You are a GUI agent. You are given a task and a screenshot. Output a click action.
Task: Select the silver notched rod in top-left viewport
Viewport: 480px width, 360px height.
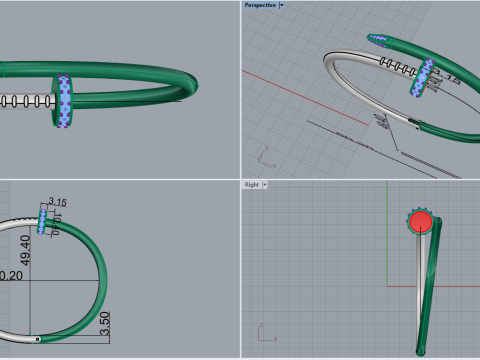coord(27,101)
